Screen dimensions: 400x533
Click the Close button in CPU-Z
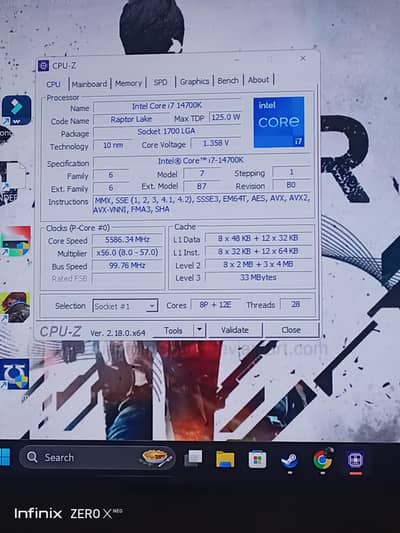(x=291, y=329)
